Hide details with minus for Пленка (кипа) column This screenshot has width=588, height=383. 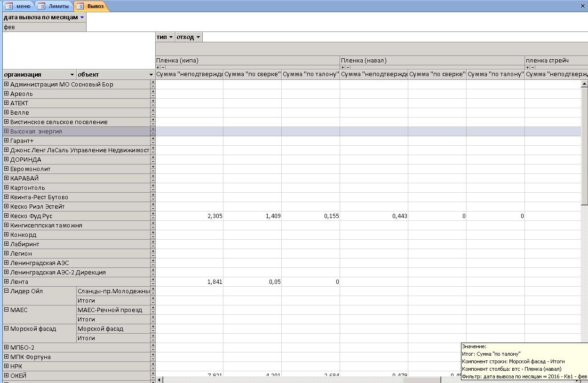(x=163, y=67)
